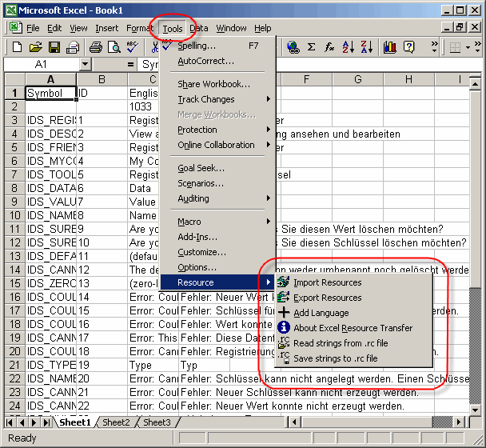486x448 pixels.
Task: Click the AutoSum sigma icon
Action: 311,48
